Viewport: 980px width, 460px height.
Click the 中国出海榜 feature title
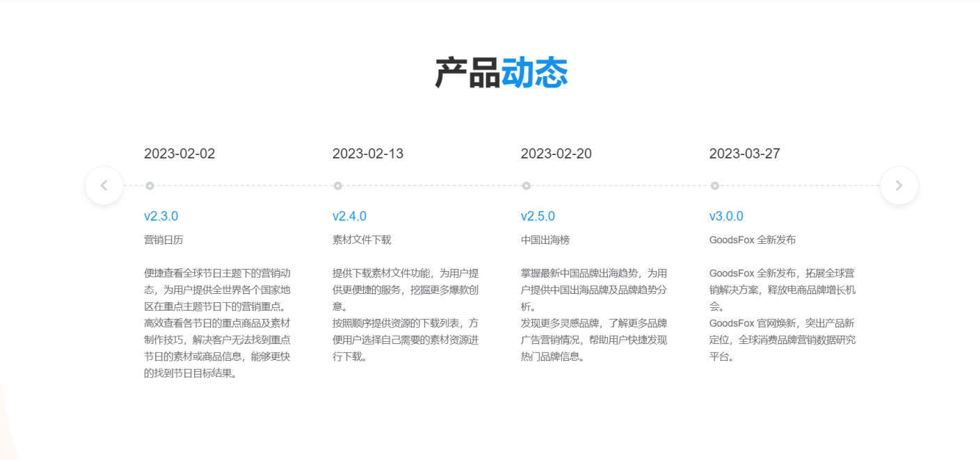coord(545,240)
